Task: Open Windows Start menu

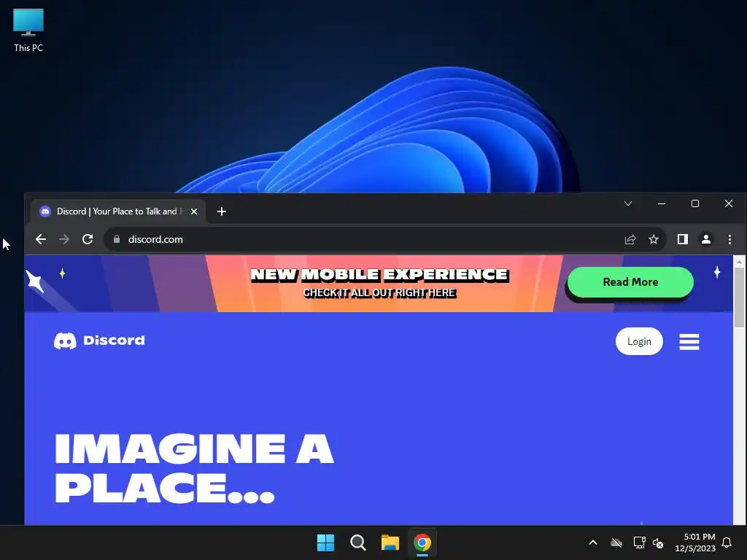Action: pos(326,542)
